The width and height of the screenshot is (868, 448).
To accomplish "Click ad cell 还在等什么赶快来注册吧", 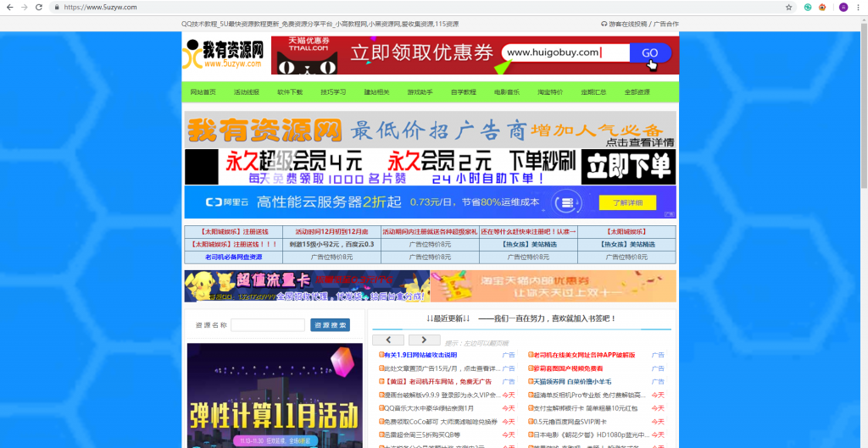I will [x=529, y=232].
